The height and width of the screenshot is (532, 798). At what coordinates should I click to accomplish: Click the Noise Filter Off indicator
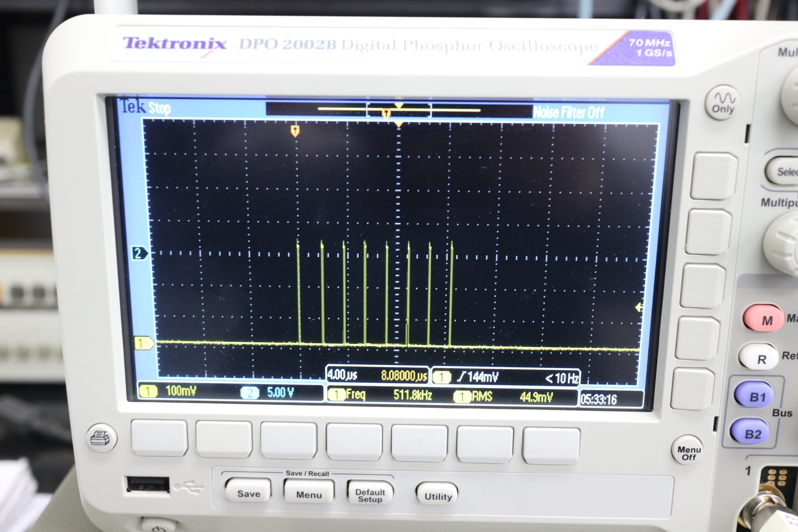(568, 112)
